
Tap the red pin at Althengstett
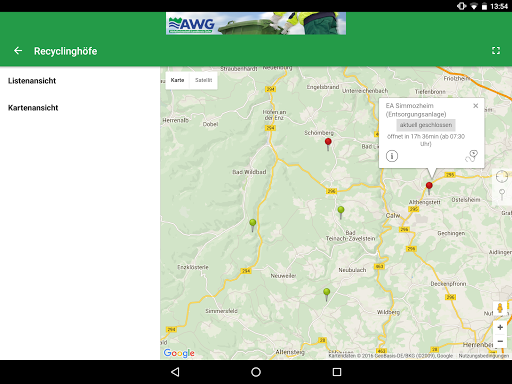click(429, 188)
